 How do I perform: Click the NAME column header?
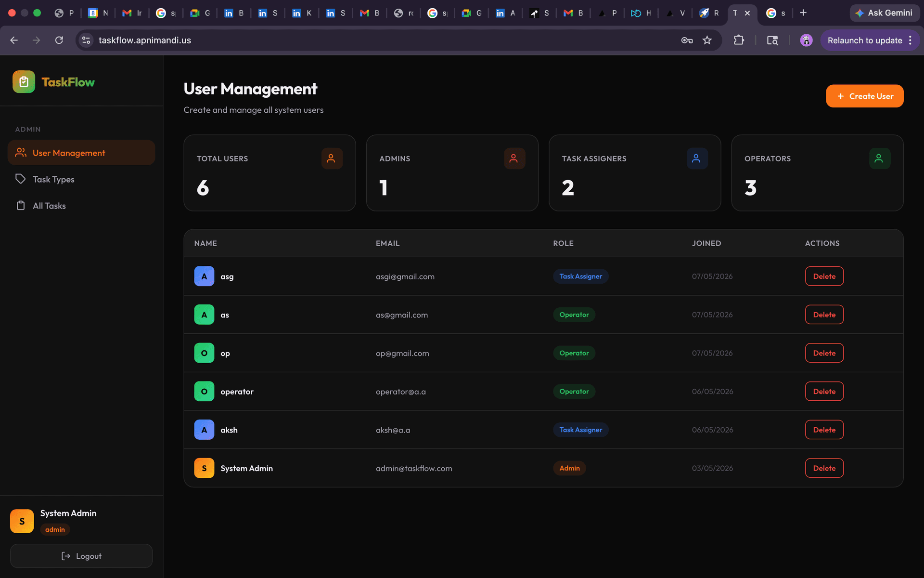(x=205, y=243)
